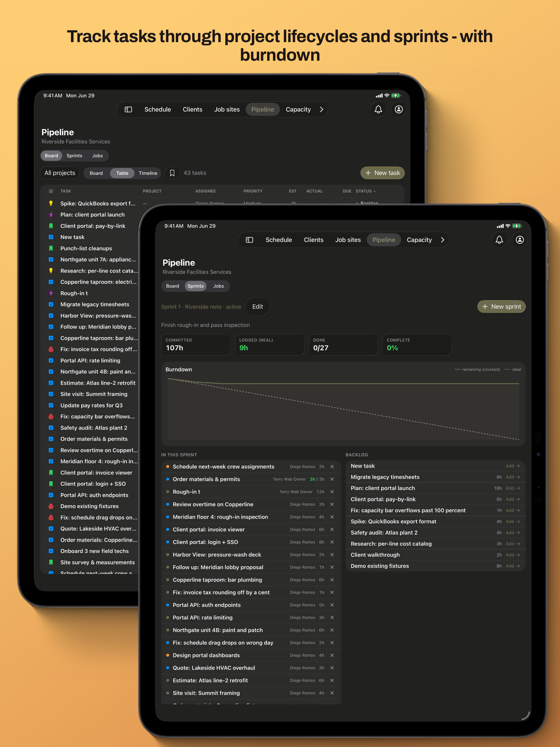Screen dimensions: 560x747
Task: Open Schedule tab in front window
Action: (x=279, y=240)
